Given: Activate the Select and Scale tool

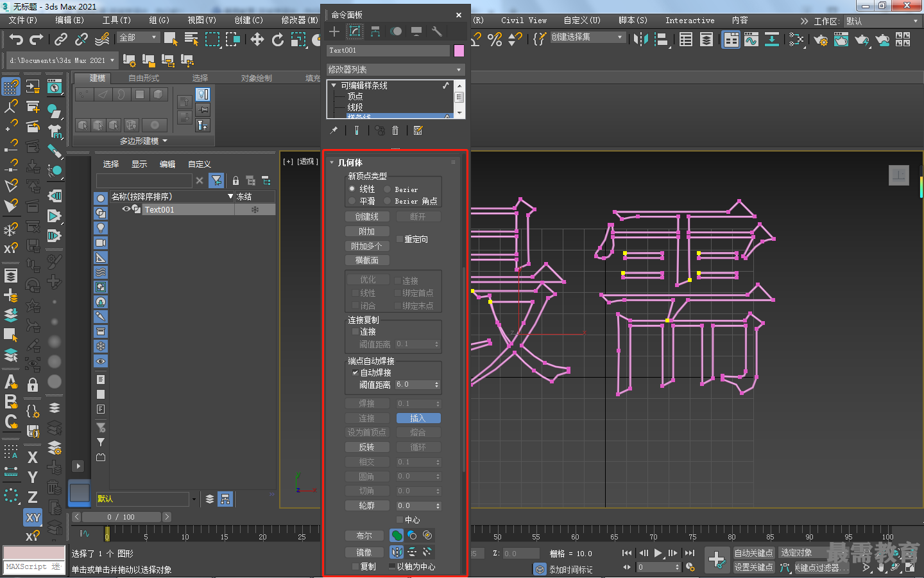Looking at the screenshot, I should pyautogui.click(x=298, y=39).
